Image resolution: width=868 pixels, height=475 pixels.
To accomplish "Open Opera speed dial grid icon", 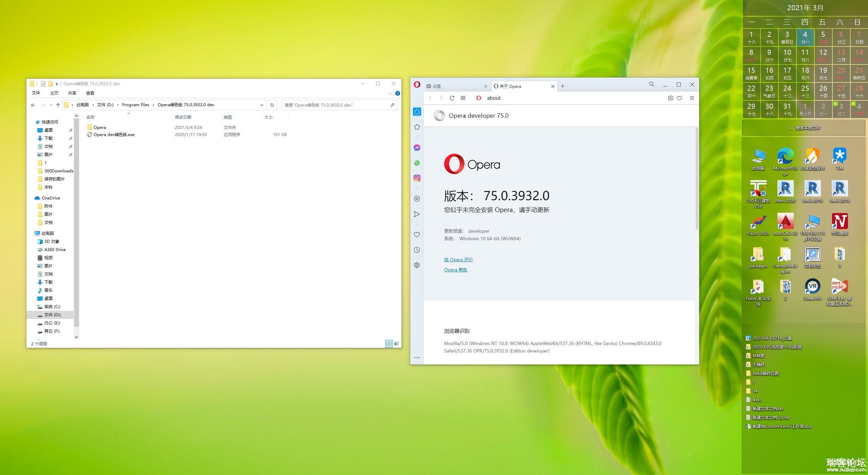I will (463, 98).
